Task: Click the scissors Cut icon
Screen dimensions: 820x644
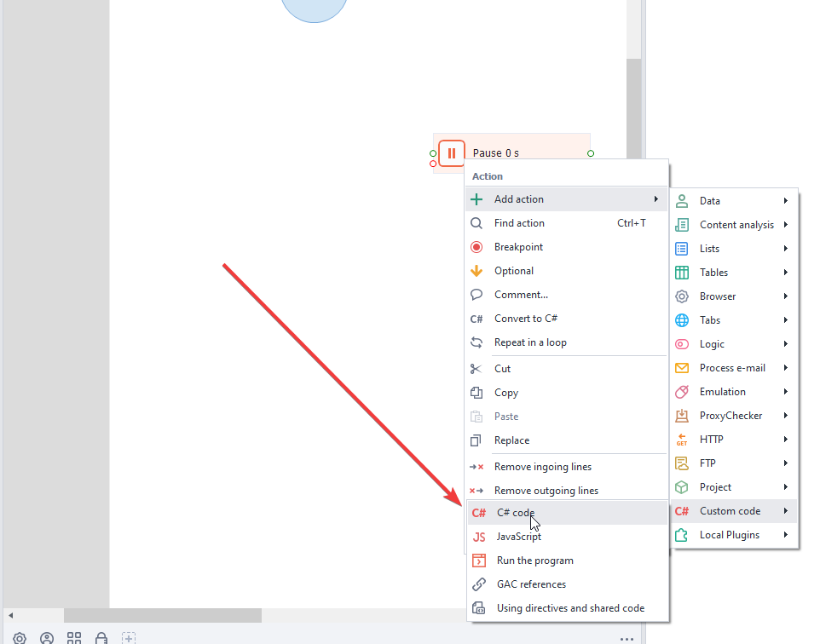Action: 476,369
